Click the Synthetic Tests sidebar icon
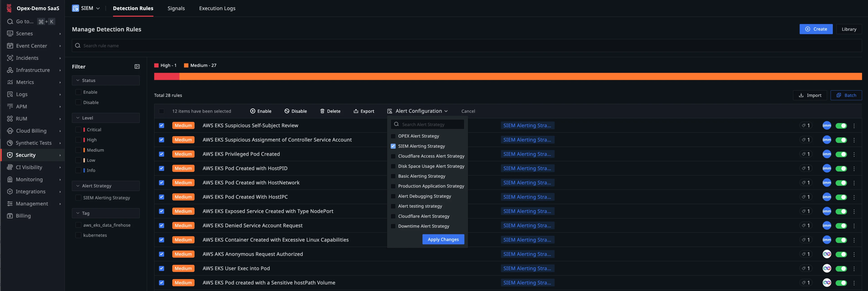Image resolution: width=868 pixels, height=291 pixels. click(x=10, y=143)
